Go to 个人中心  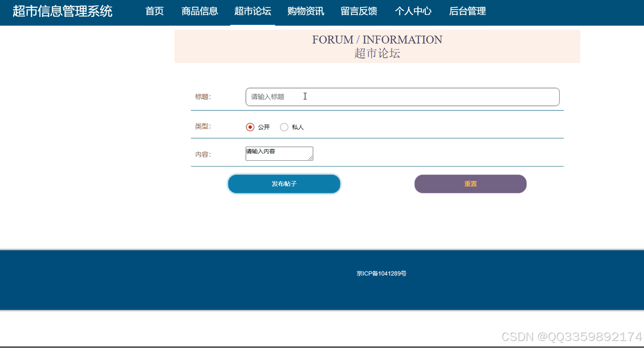tap(413, 11)
